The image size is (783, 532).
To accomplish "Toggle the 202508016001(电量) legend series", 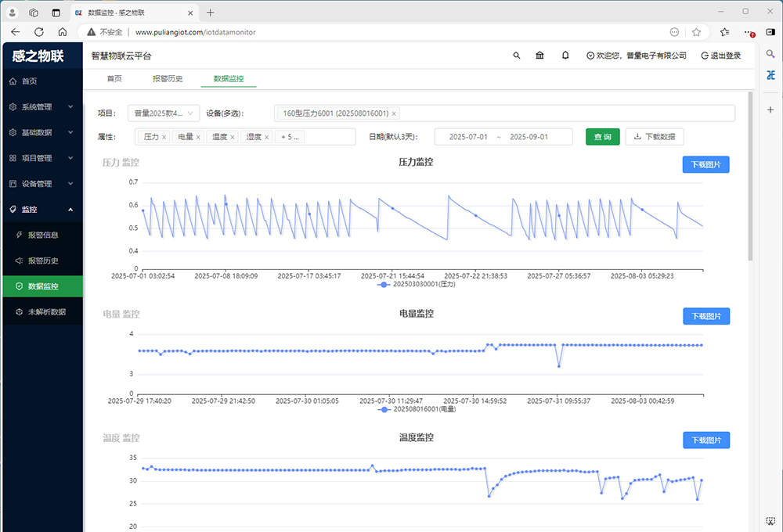I will 416,409.
